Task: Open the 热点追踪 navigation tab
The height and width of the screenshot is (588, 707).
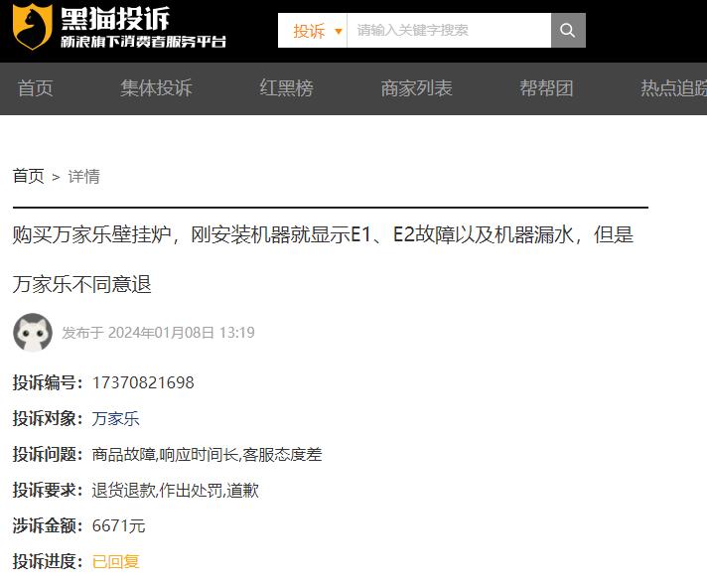Action: click(x=673, y=88)
